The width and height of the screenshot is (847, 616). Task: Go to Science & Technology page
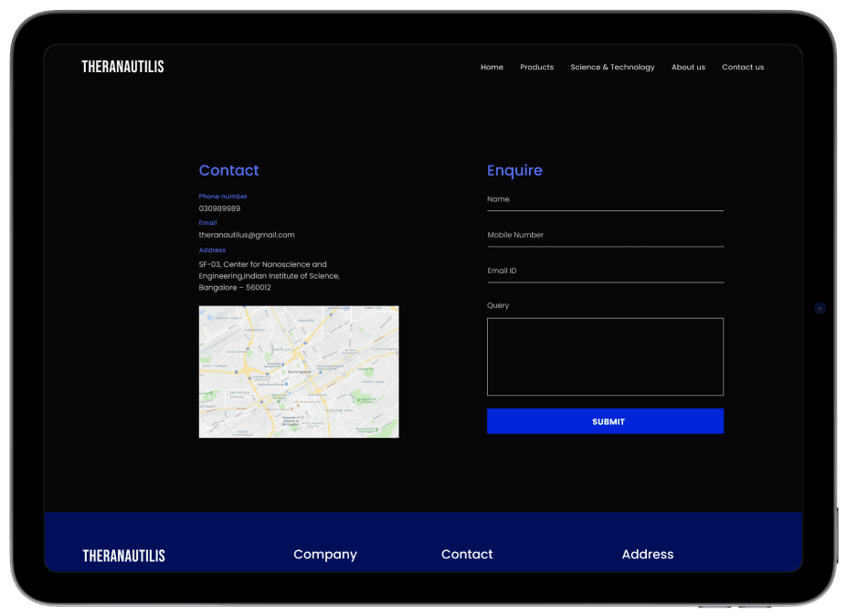pyautogui.click(x=612, y=67)
